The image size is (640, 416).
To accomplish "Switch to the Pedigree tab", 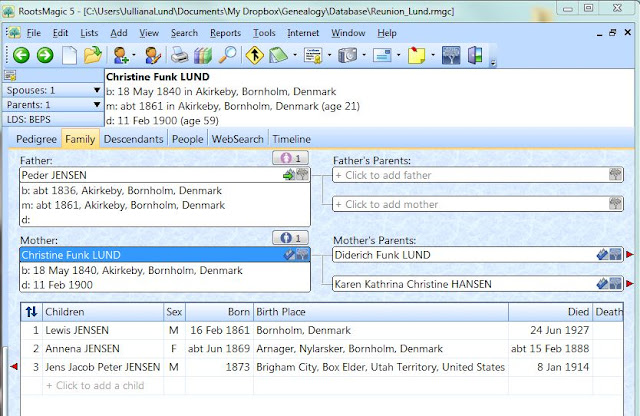I will point(36,139).
